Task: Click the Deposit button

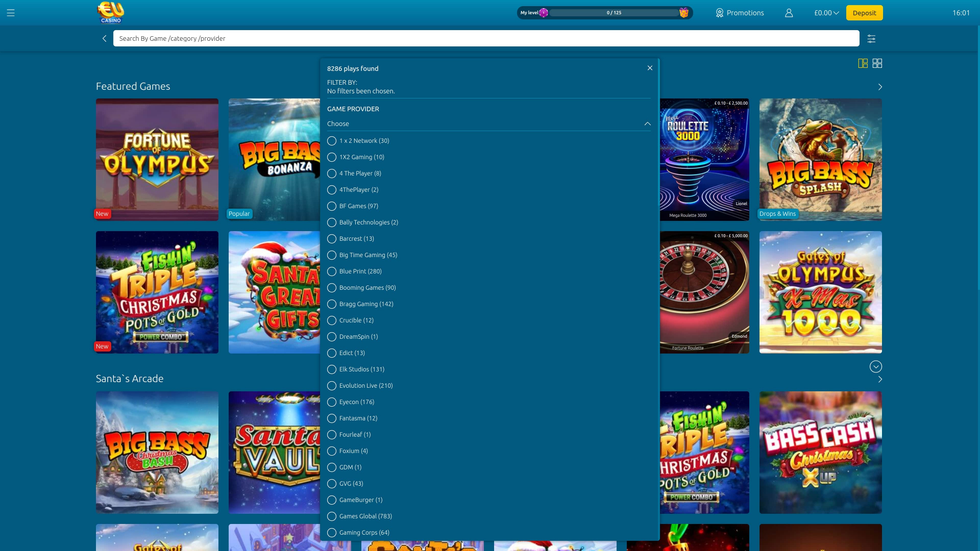Action: [x=864, y=13]
